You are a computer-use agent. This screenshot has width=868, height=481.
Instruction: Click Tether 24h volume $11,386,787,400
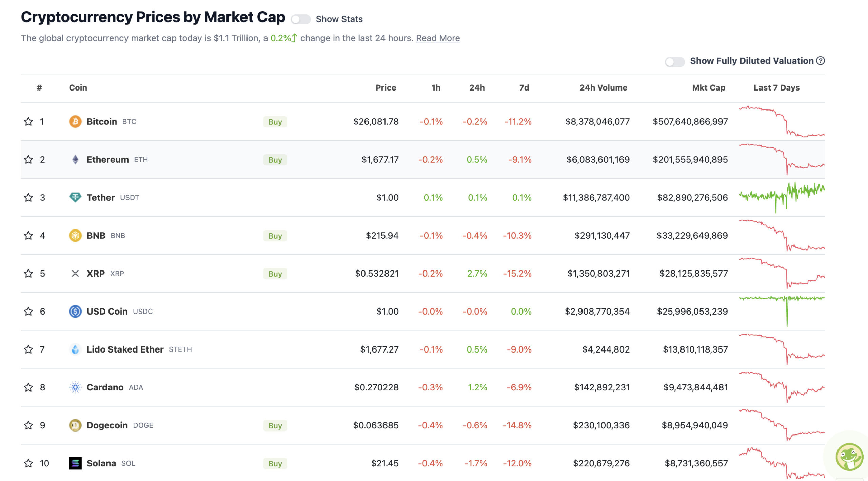[x=596, y=197]
